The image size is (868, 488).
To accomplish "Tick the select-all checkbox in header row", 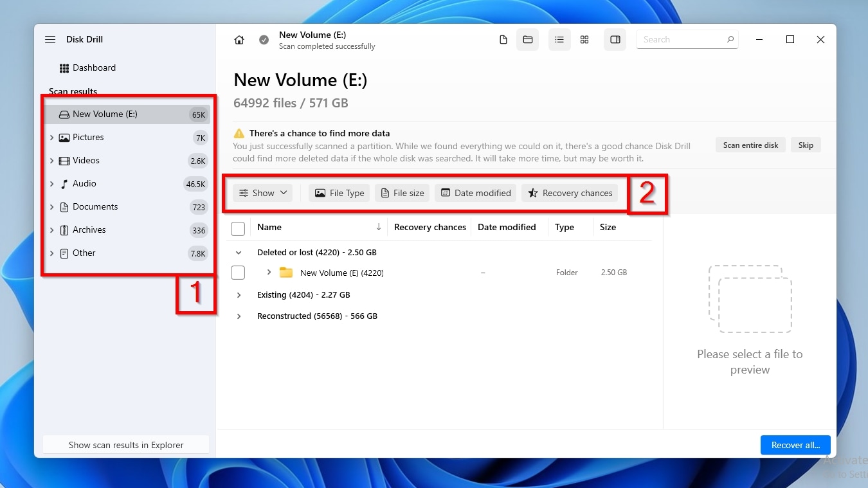I will point(238,228).
